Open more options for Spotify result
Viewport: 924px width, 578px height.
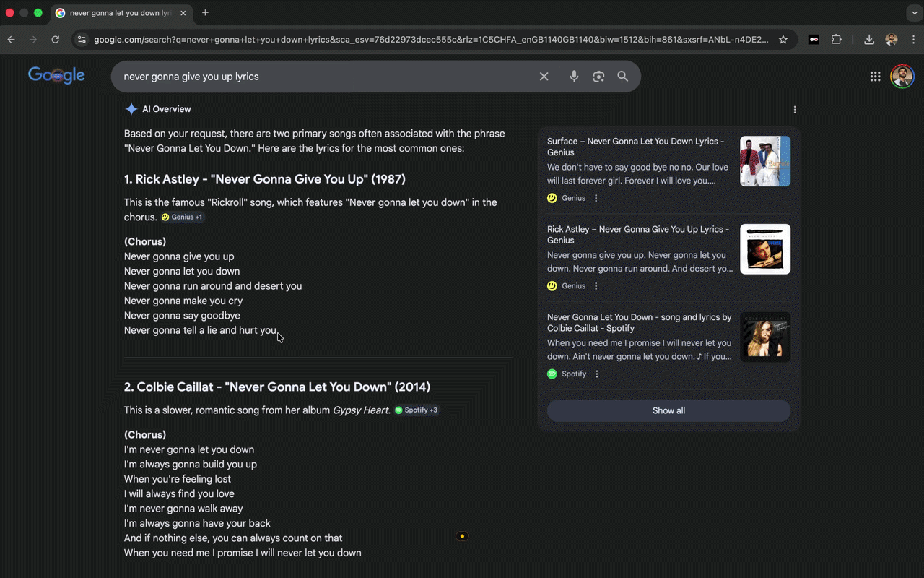coord(596,374)
